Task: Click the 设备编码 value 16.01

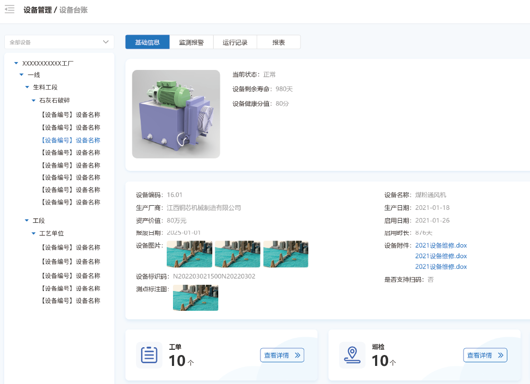Action: [x=174, y=195]
